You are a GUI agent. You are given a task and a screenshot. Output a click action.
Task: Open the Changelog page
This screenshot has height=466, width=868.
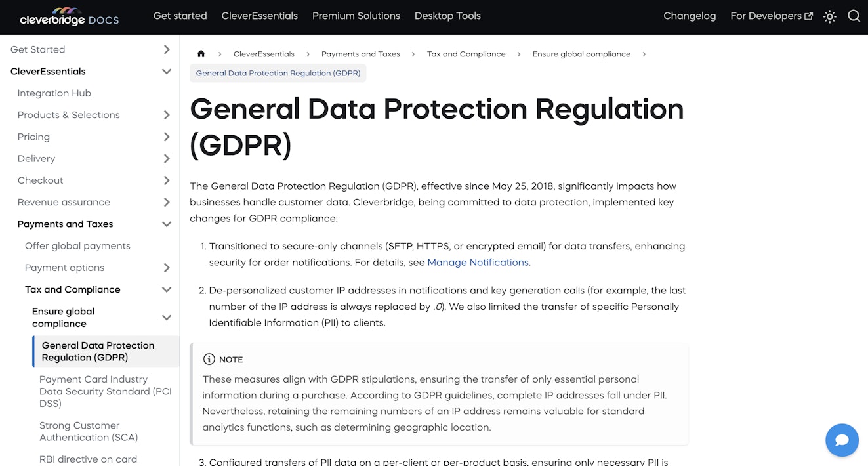pos(690,16)
